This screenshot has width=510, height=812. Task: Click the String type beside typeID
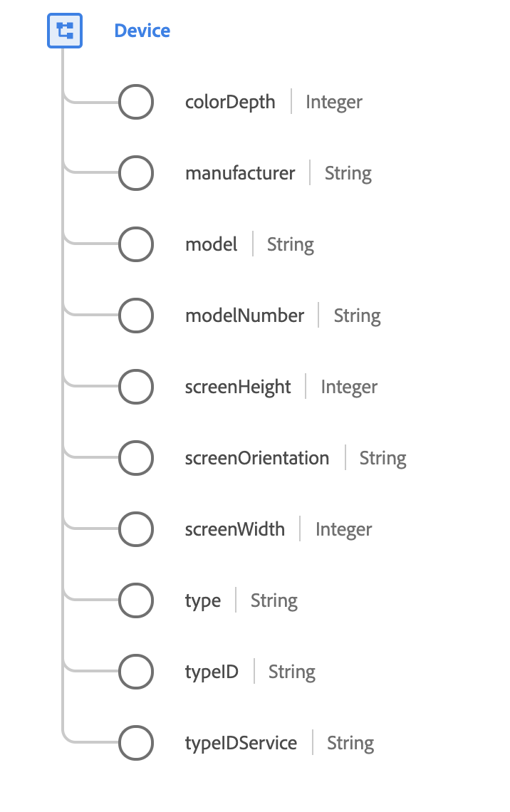click(292, 672)
